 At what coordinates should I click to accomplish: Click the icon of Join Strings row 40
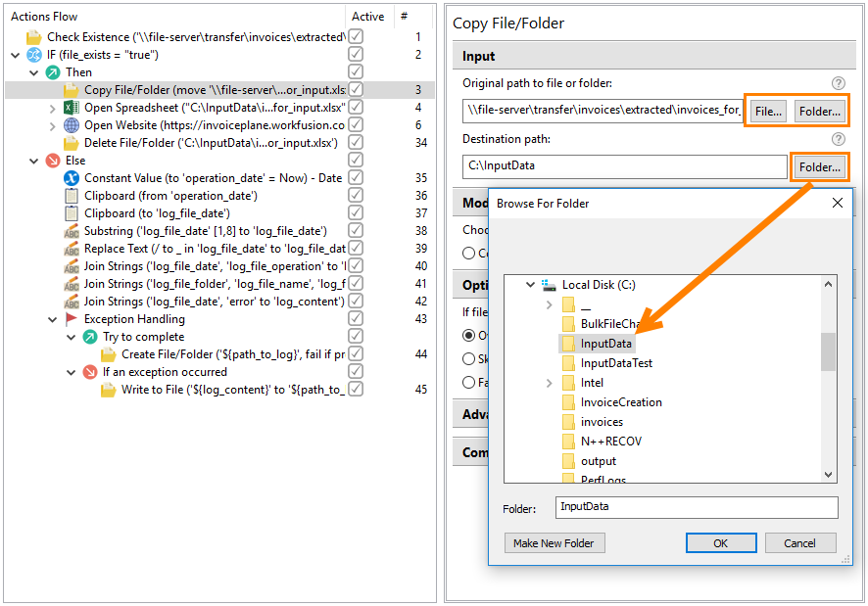[71, 266]
